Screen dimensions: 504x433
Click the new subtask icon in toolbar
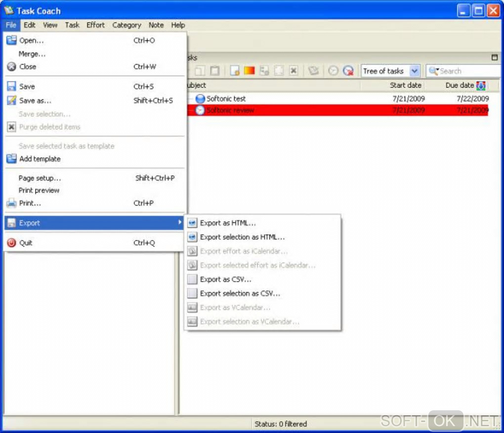264,71
